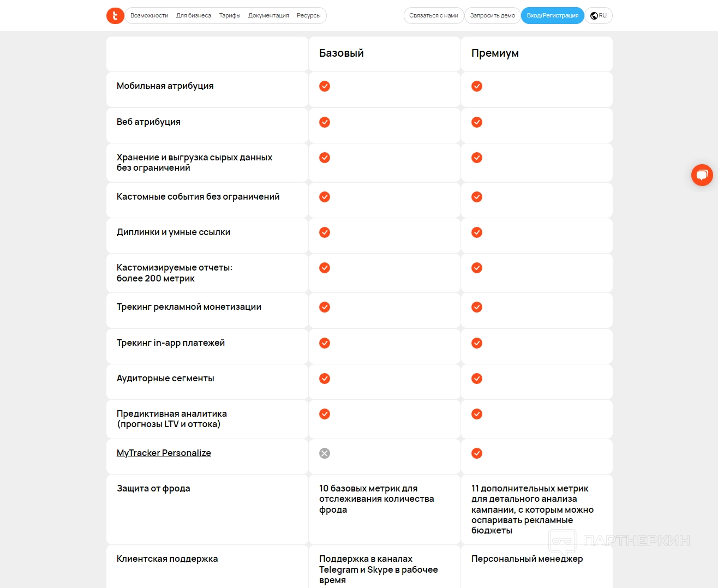Click the Запросить демо button
Screen dimensions: 718x588
(493, 15)
